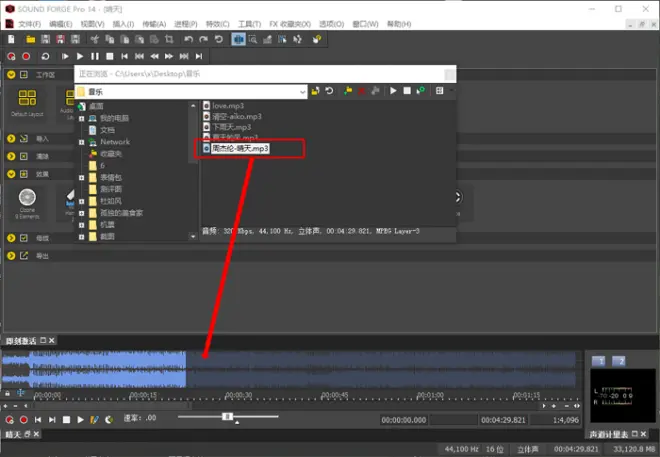Click the 44,100 Hz status bar entry

[x=461, y=449]
